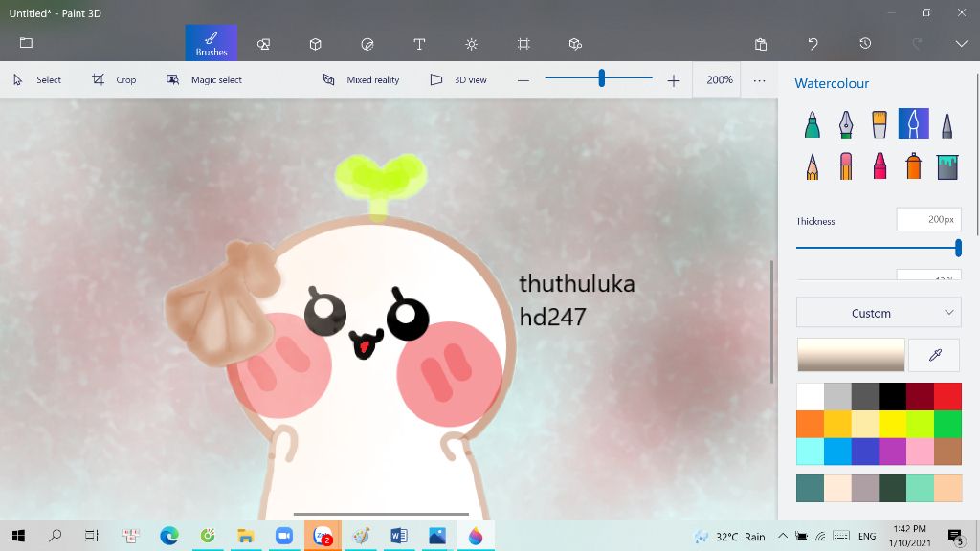Open the 3D library tab
This screenshot has height=551, width=980.
(575, 44)
